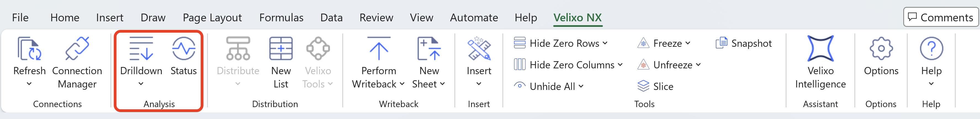Viewport: 980px width, 119px height.
Task: Expand the Hide Zero Rows dropdown
Action: tap(605, 43)
